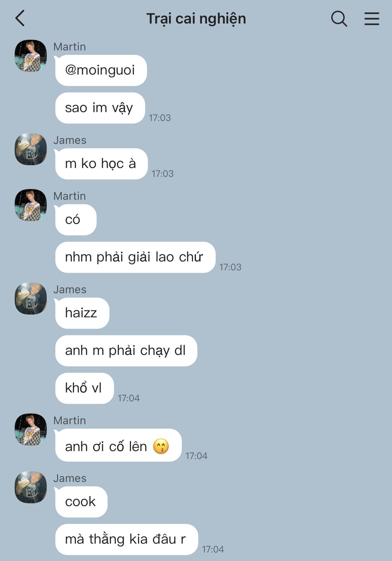Select the 'anh m phải chạy dl' message
This screenshot has width=392, height=561.
(x=126, y=351)
